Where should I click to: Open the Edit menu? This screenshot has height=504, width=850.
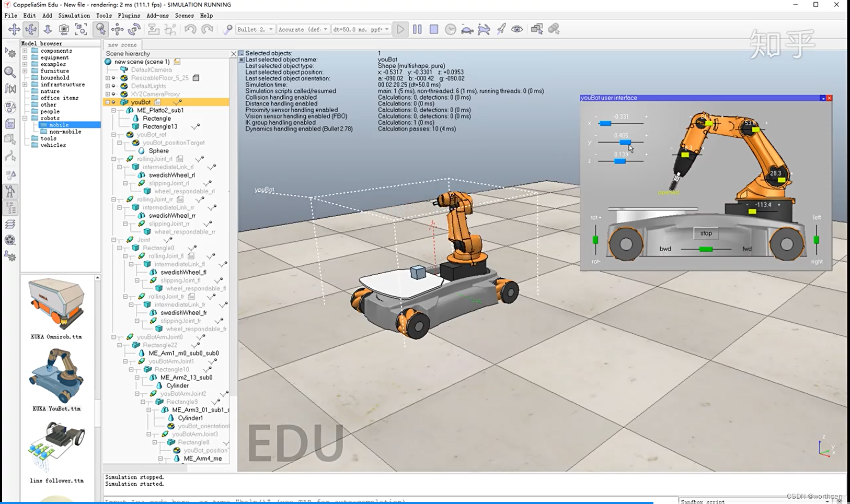pyautogui.click(x=30, y=16)
